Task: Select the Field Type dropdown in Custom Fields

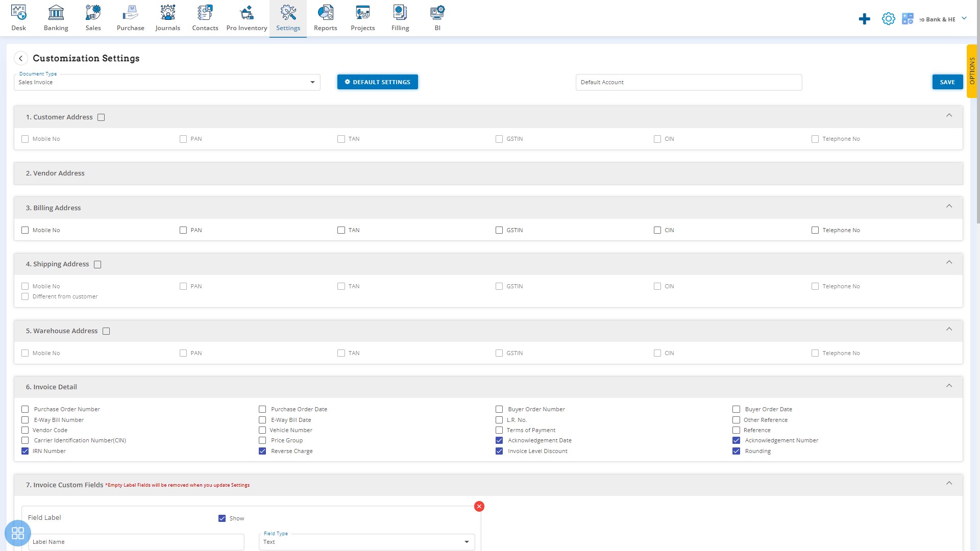Action: 366,542
